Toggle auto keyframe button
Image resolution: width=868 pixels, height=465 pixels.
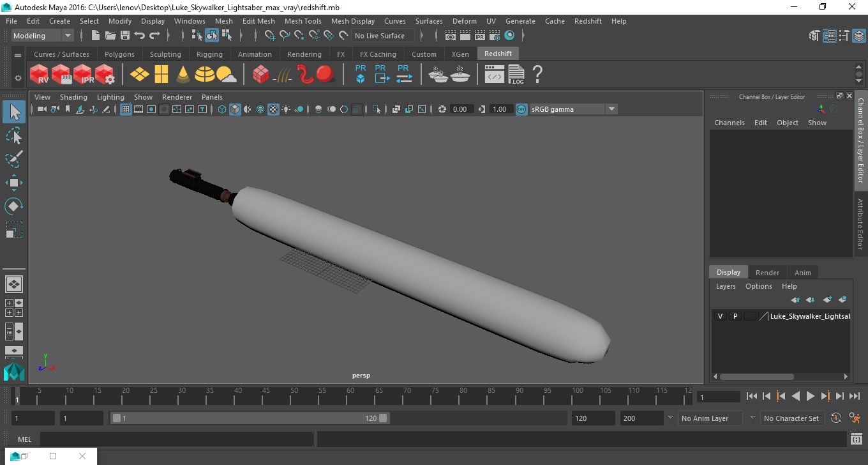(x=836, y=418)
